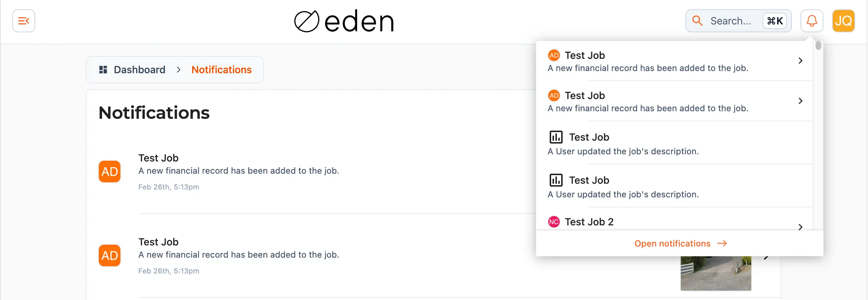Expand Test Job 2 notification chevron

pyautogui.click(x=800, y=227)
